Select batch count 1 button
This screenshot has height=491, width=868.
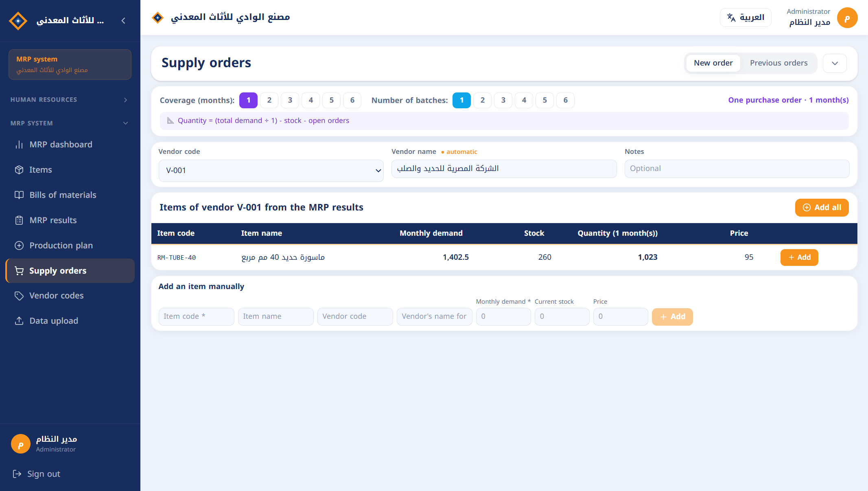[461, 100]
